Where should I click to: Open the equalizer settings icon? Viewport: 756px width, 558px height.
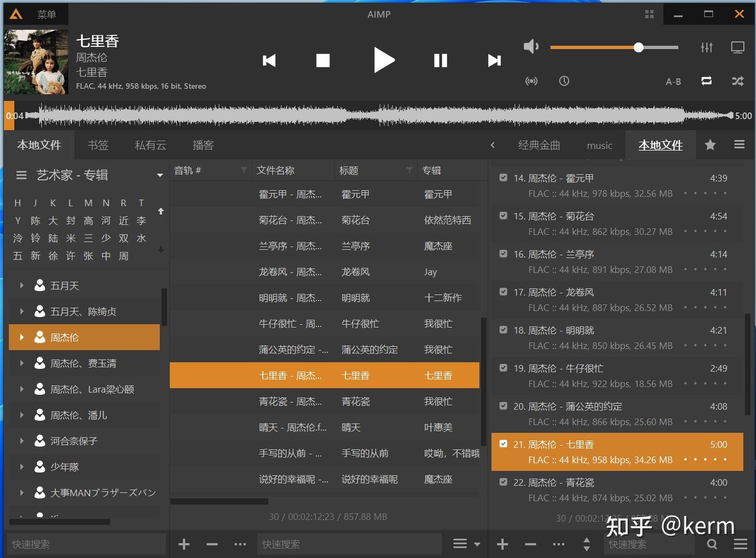707,47
